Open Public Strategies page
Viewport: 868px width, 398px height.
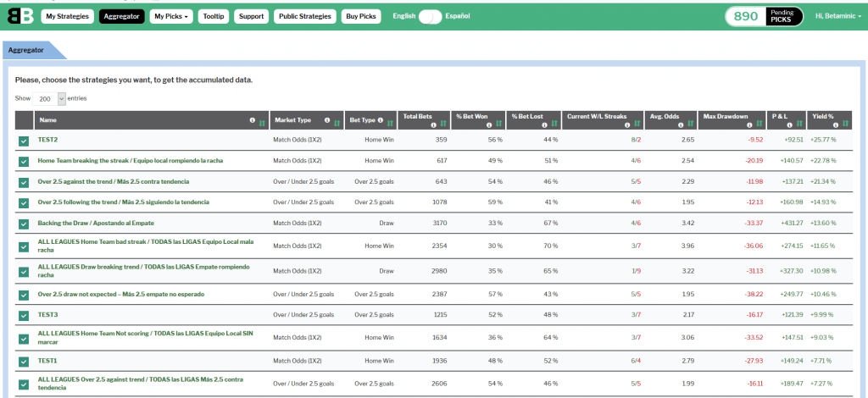304,17
